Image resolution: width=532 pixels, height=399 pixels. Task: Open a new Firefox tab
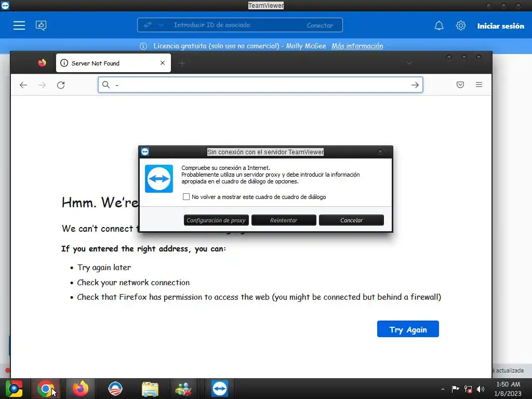(x=182, y=63)
